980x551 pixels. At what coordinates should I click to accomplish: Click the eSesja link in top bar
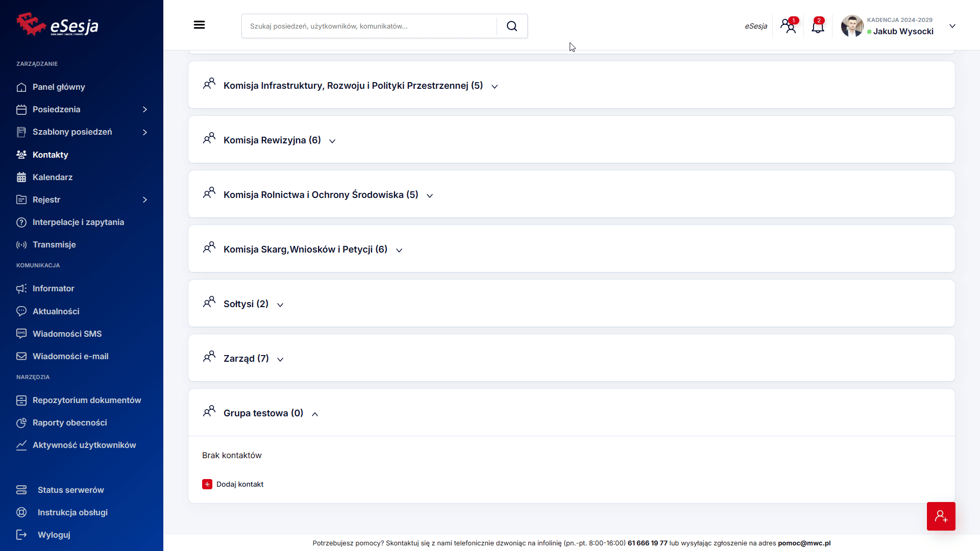(756, 26)
